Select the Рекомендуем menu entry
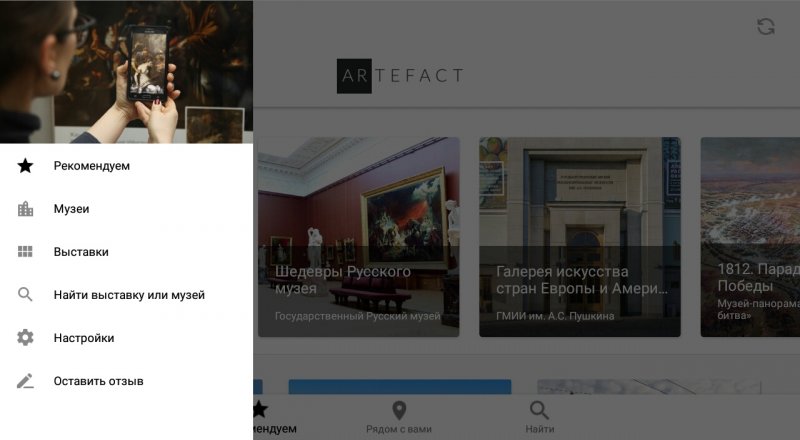The image size is (800, 440). tap(127, 165)
